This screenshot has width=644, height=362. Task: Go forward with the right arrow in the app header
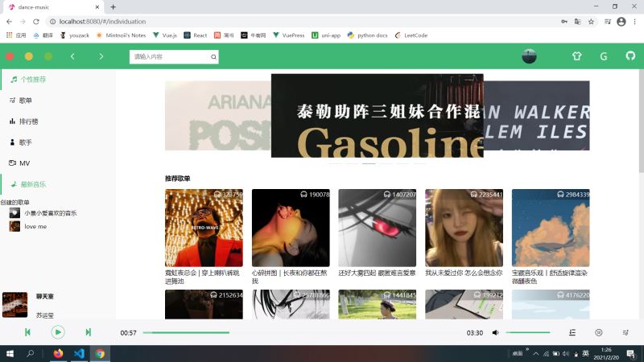101,56
